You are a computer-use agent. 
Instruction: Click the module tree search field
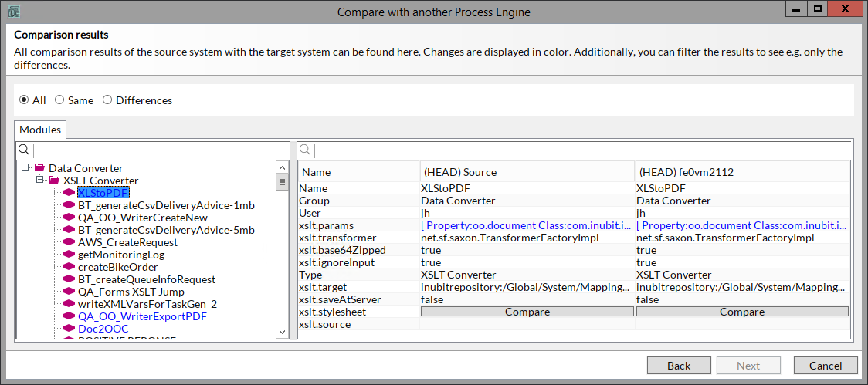[x=161, y=150]
